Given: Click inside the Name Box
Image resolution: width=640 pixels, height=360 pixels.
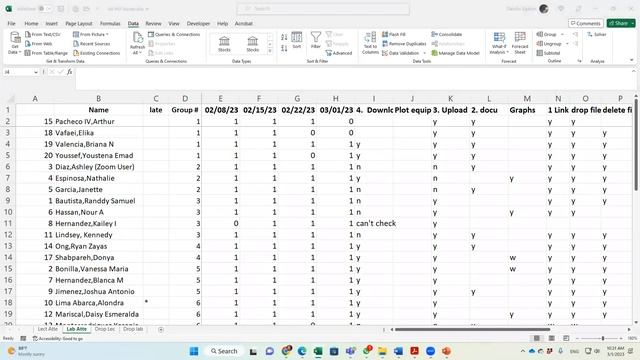Looking at the screenshot, I should pos(18,72).
